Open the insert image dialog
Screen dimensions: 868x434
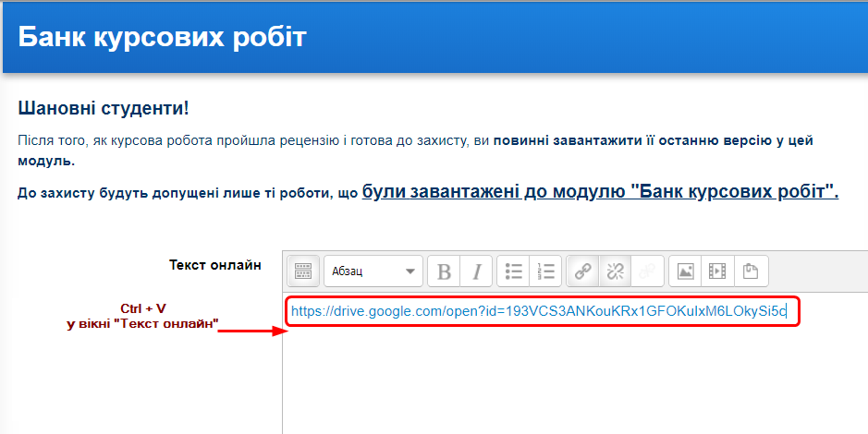tap(685, 271)
